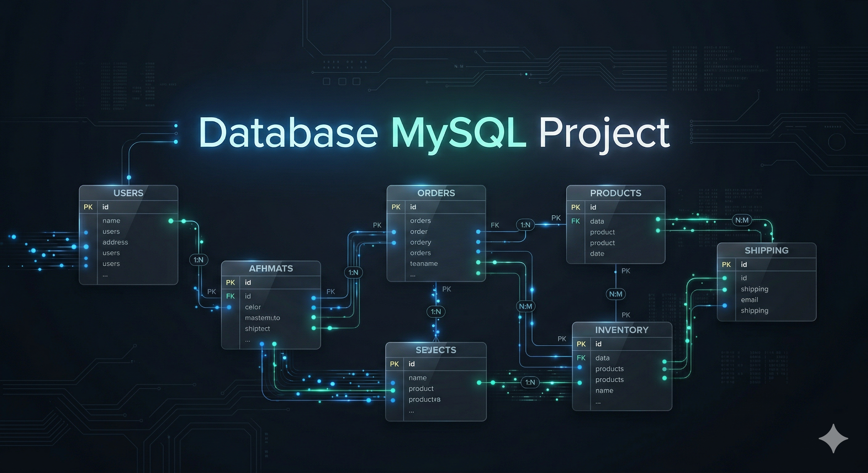Select the PRODUCTS table header
Screen dimensions: 868x473
[x=616, y=193]
